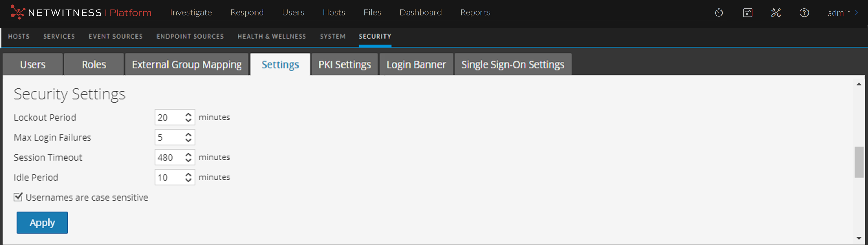
Task: Switch to the PKI Settings tab
Action: [344, 64]
